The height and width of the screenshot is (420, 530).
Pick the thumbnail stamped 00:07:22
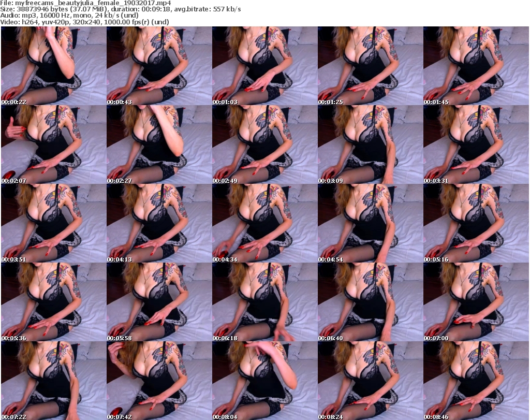[x=54, y=381]
